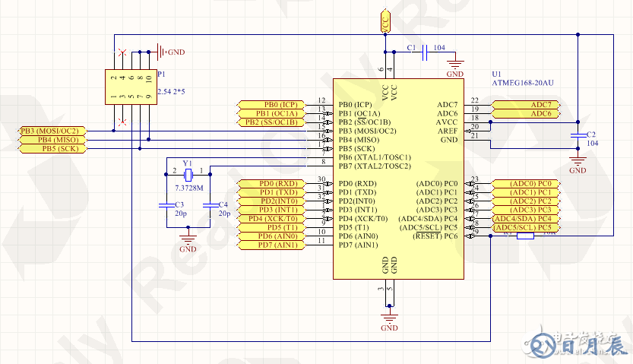Image resolution: width=633 pixels, height=364 pixels.
Task: Click the (ADC0) PC0 port on the right
Action: pyautogui.click(x=527, y=184)
